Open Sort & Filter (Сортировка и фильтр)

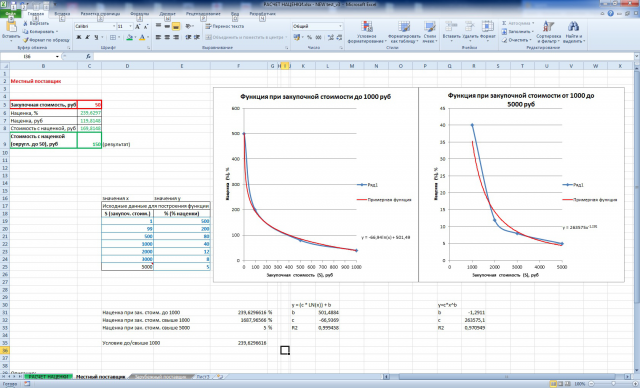coord(548,32)
